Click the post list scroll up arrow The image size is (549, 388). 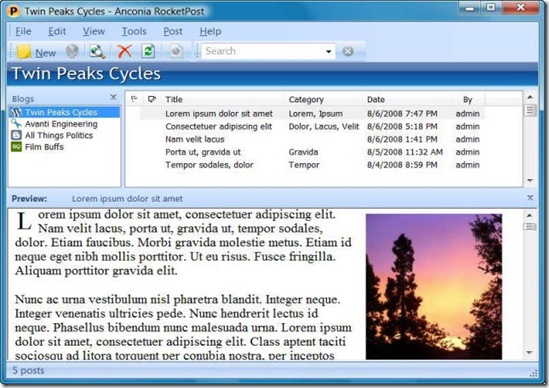pyautogui.click(x=530, y=97)
